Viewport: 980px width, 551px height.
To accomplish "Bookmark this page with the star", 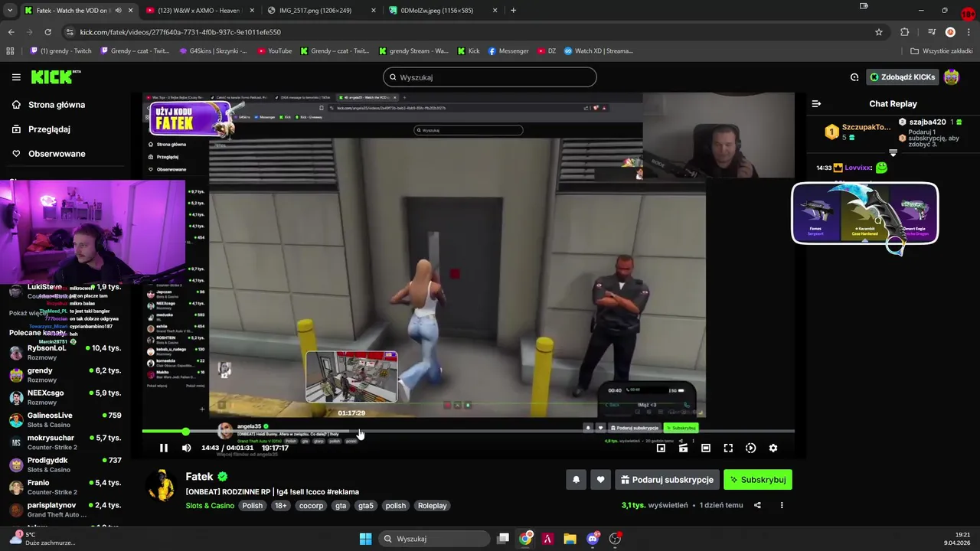I will point(879,32).
